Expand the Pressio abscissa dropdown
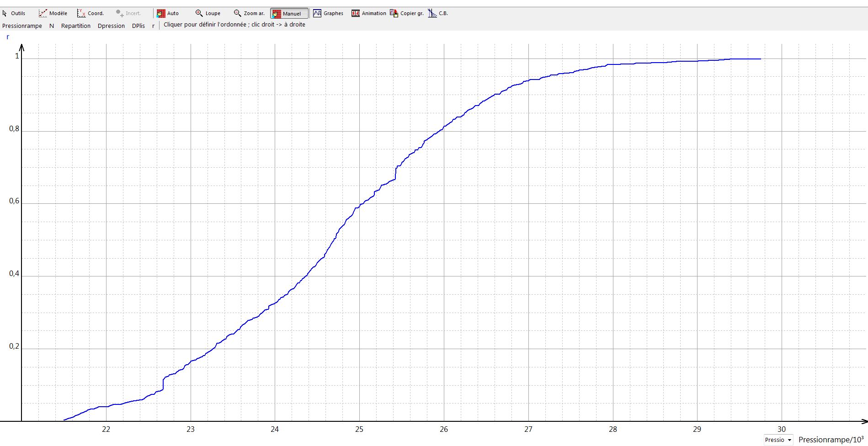868x446 pixels. point(778,440)
